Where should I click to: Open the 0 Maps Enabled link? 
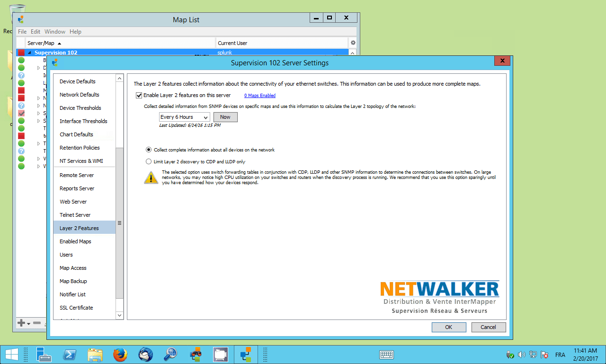click(x=260, y=96)
